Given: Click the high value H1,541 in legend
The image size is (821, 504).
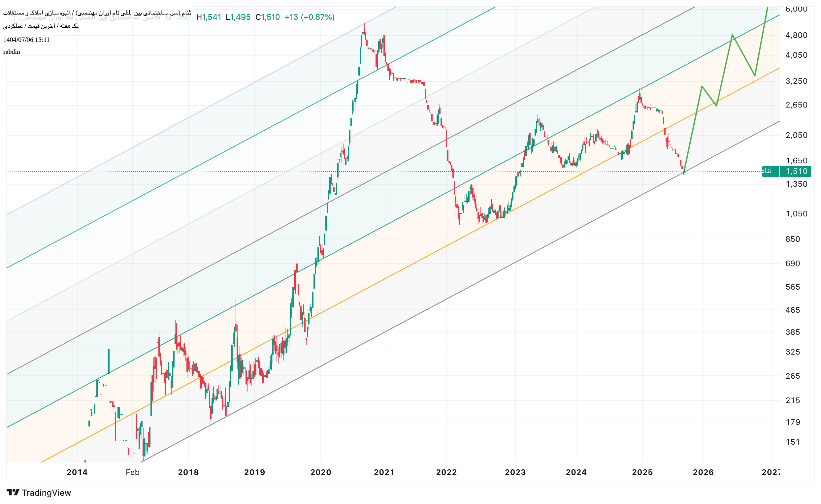Looking at the screenshot, I should [x=209, y=17].
